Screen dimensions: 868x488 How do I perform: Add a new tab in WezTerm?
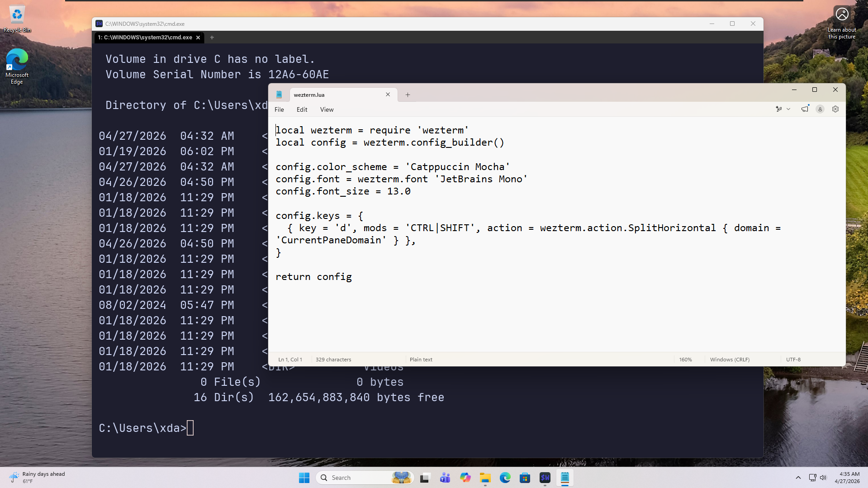[x=212, y=38]
